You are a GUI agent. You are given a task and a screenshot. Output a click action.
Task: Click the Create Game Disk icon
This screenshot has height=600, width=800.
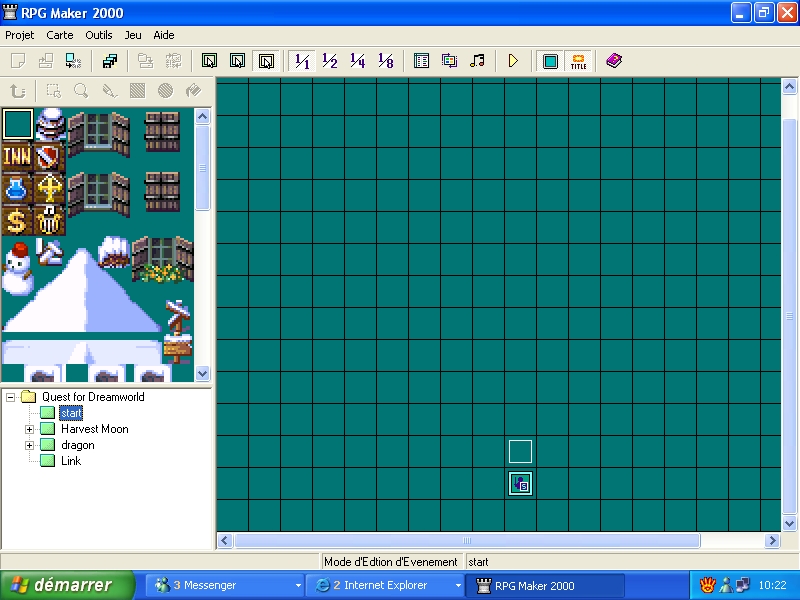point(110,61)
